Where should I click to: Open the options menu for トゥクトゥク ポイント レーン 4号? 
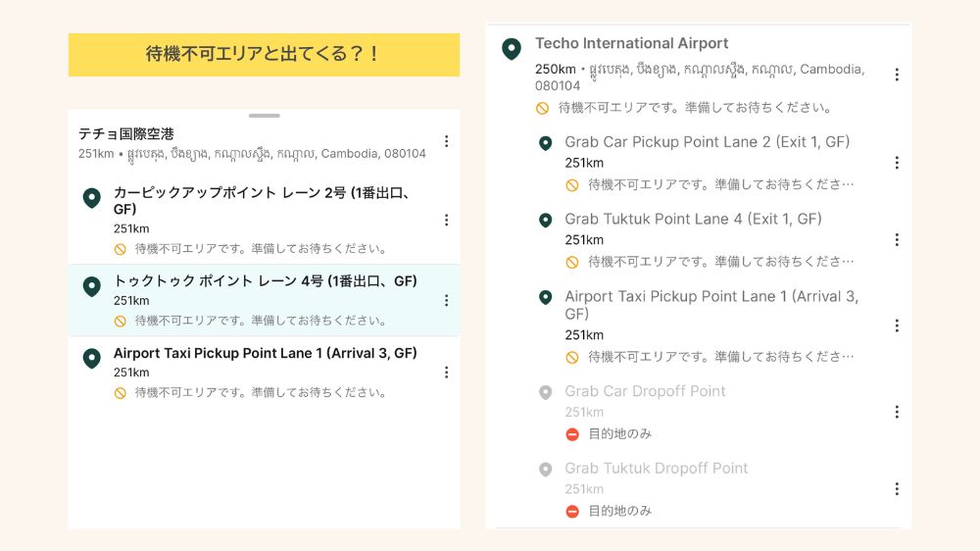[x=446, y=301]
